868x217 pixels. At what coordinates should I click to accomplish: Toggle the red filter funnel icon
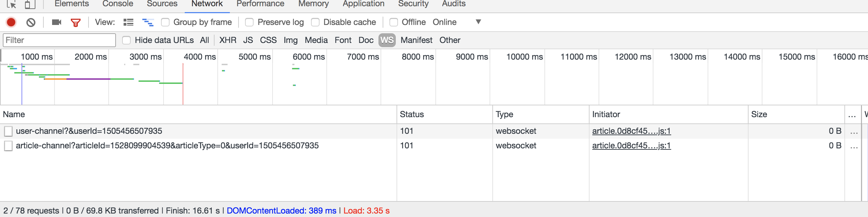click(x=76, y=23)
